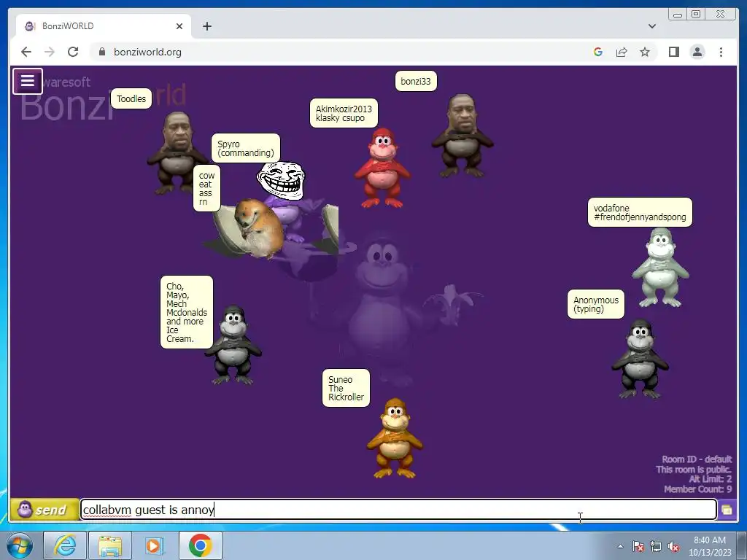This screenshot has width=747, height=560.
Task: Click the 'Room ID - default' text
Action: pyautogui.click(x=697, y=459)
